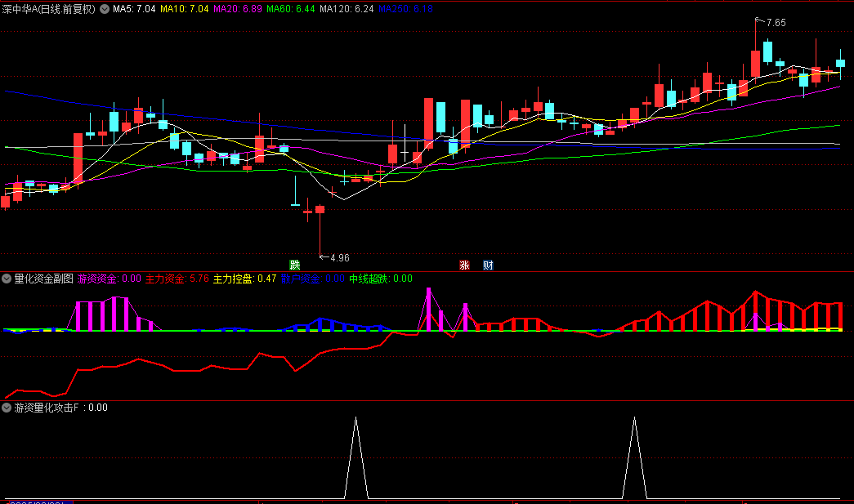Select the 深中华A(日线.前复权) chart title

48,9
